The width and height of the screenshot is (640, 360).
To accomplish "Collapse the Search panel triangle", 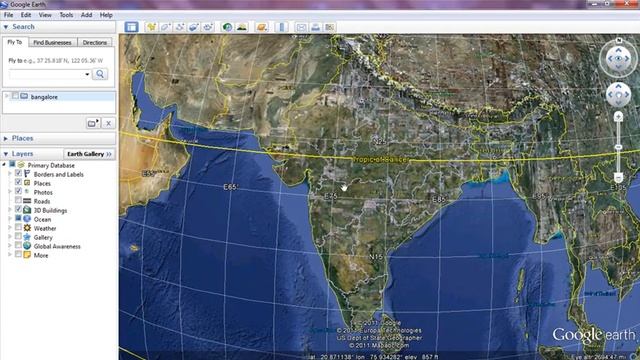I will 6,27.
